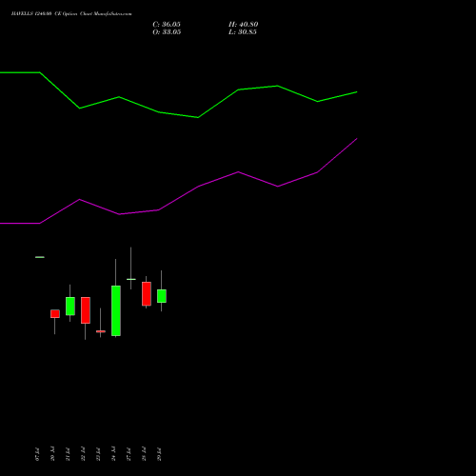476x476 pixels.
Task: Click the 23 Jul date label
Action: pyautogui.click(x=98, y=454)
